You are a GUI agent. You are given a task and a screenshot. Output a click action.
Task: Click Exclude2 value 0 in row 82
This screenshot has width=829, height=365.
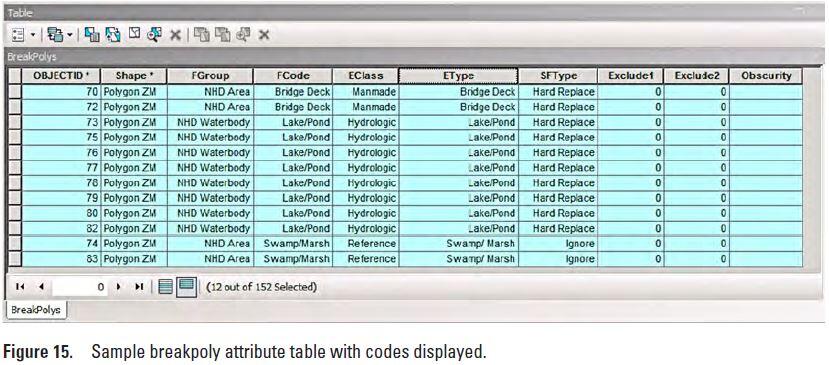[x=696, y=229]
